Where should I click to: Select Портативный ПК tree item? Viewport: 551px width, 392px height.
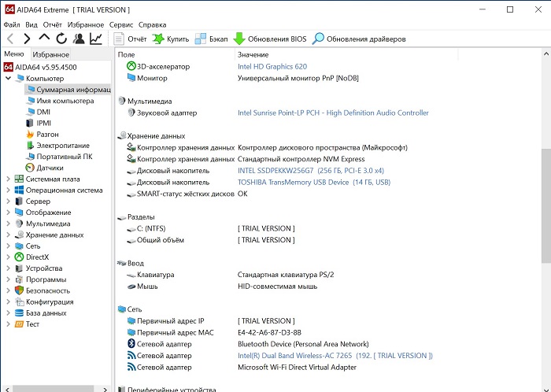(x=59, y=157)
